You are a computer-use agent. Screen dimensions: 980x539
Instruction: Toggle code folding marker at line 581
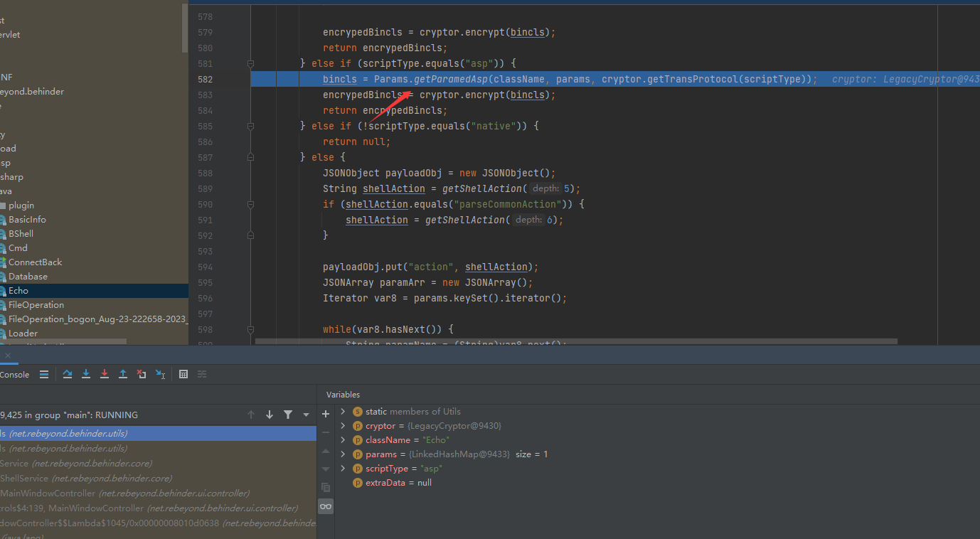pos(250,64)
